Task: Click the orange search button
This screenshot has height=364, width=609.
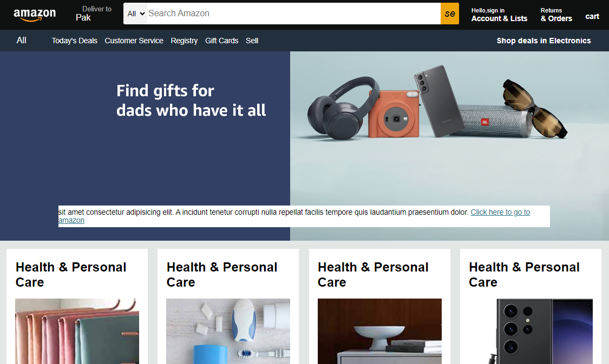Action: tap(450, 14)
